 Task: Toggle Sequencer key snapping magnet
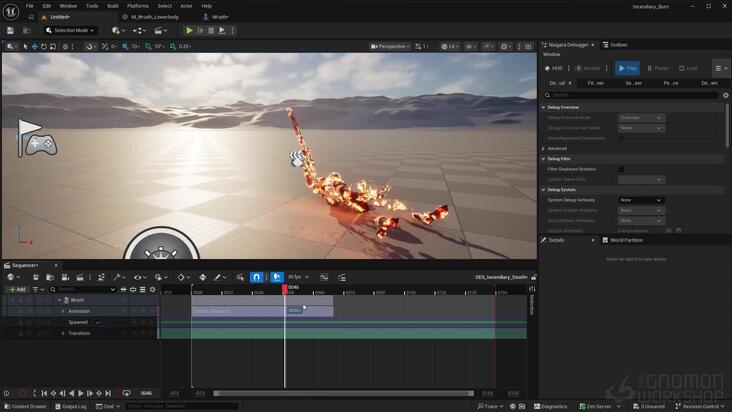[x=256, y=277]
